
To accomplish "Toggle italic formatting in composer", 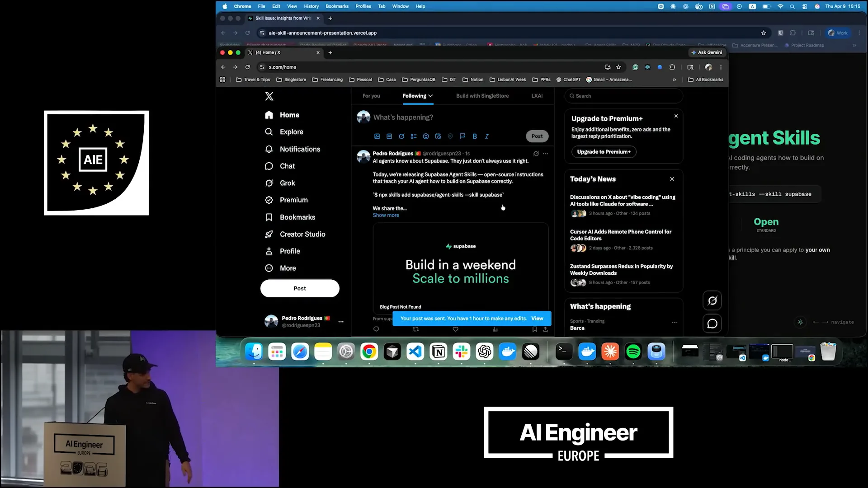I will pyautogui.click(x=487, y=136).
